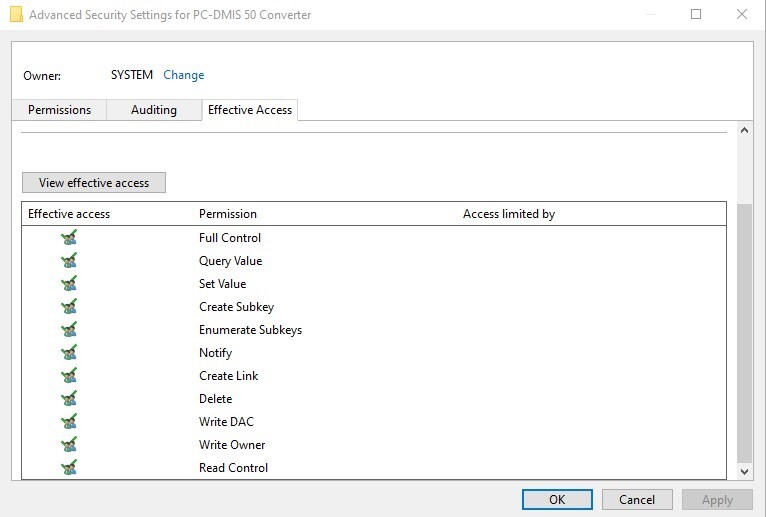Select the Create Link permission text
This screenshot has width=766, height=517.
coord(229,376)
